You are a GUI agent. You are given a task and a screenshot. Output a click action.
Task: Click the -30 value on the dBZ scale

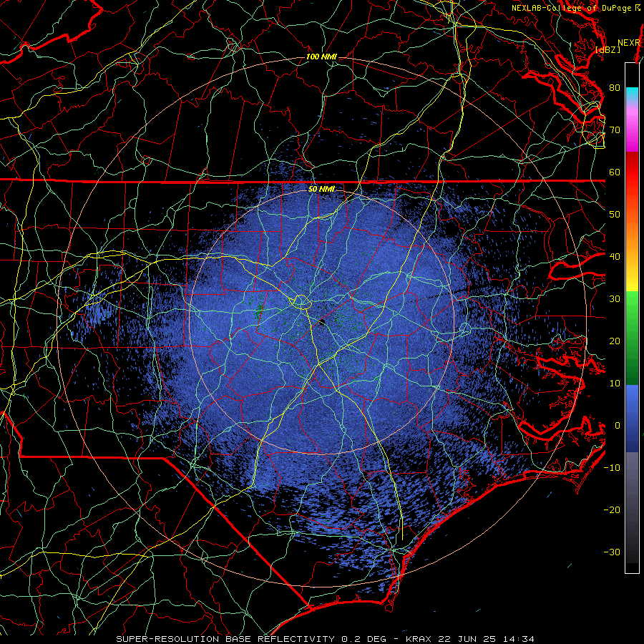pos(612,552)
